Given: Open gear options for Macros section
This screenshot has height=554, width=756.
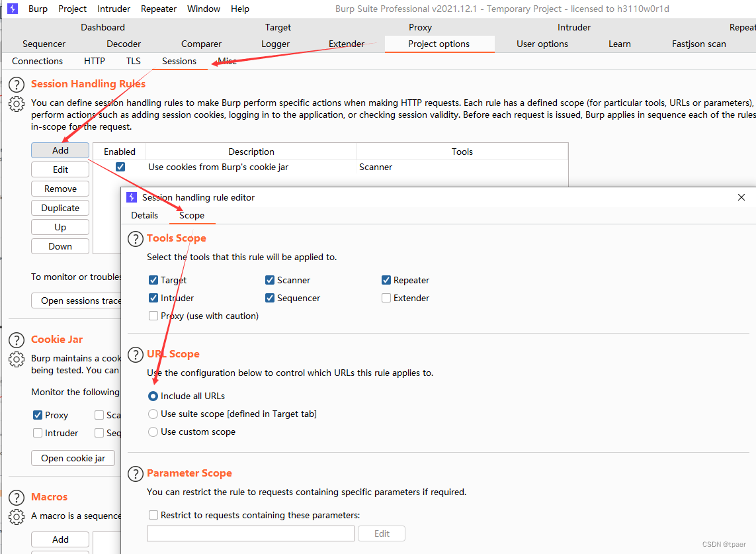Looking at the screenshot, I should tap(17, 517).
